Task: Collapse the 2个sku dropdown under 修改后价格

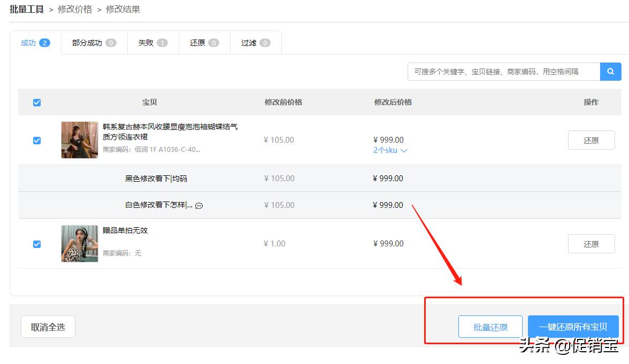Action: tap(390, 150)
